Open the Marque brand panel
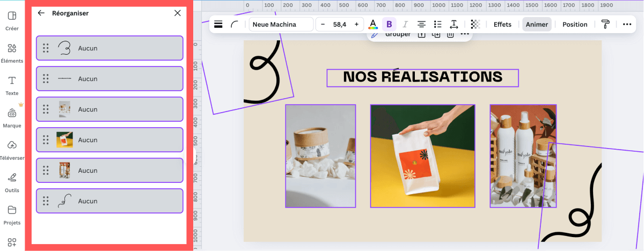This screenshot has width=644, height=251. pos(12,117)
